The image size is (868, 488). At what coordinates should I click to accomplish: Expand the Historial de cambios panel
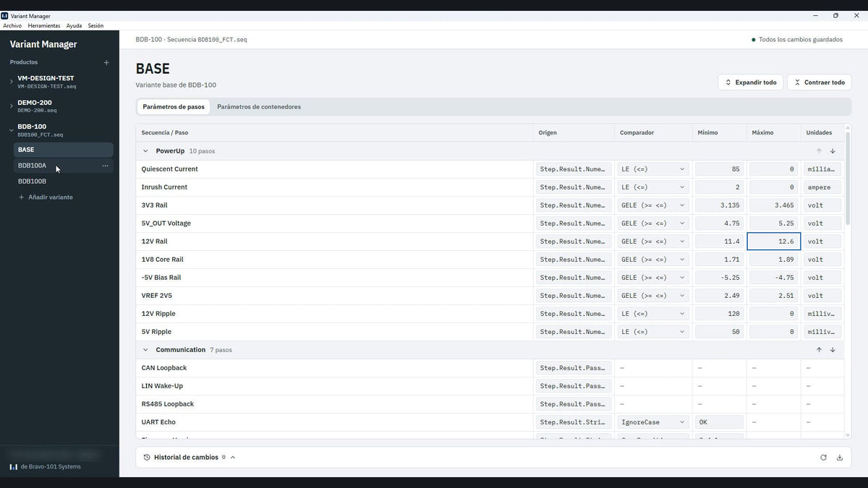tap(233, 458)
